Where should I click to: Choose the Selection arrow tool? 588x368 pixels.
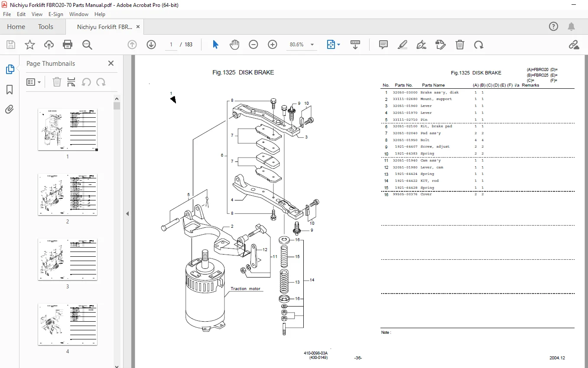click(215, 45)
